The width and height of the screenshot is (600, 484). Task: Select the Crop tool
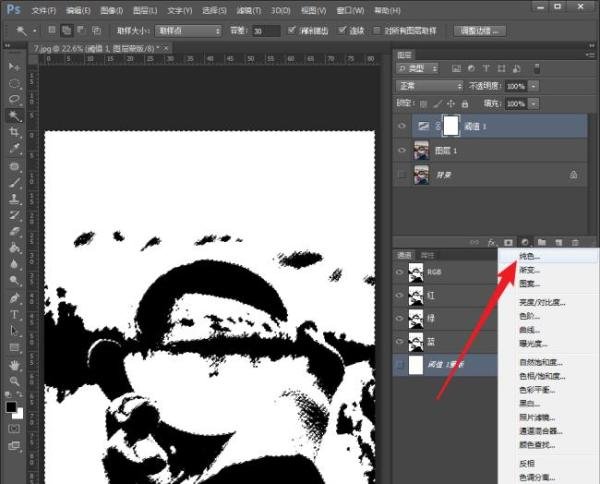point(14,132)
